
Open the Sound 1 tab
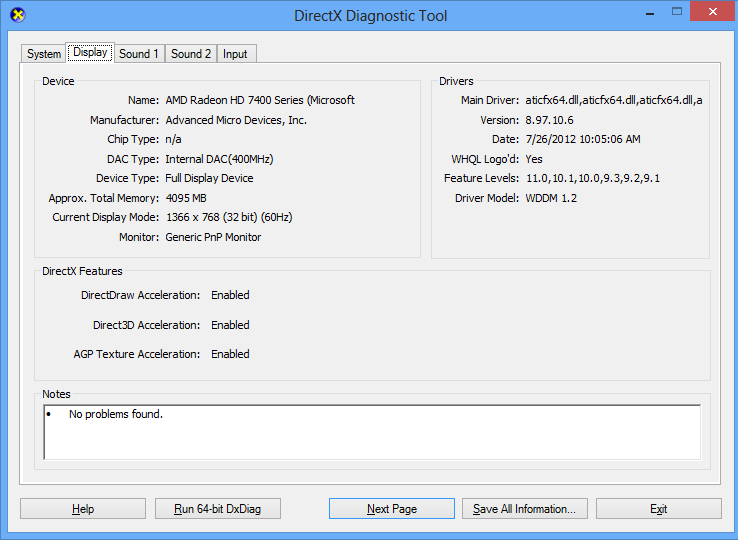[139, 54]
